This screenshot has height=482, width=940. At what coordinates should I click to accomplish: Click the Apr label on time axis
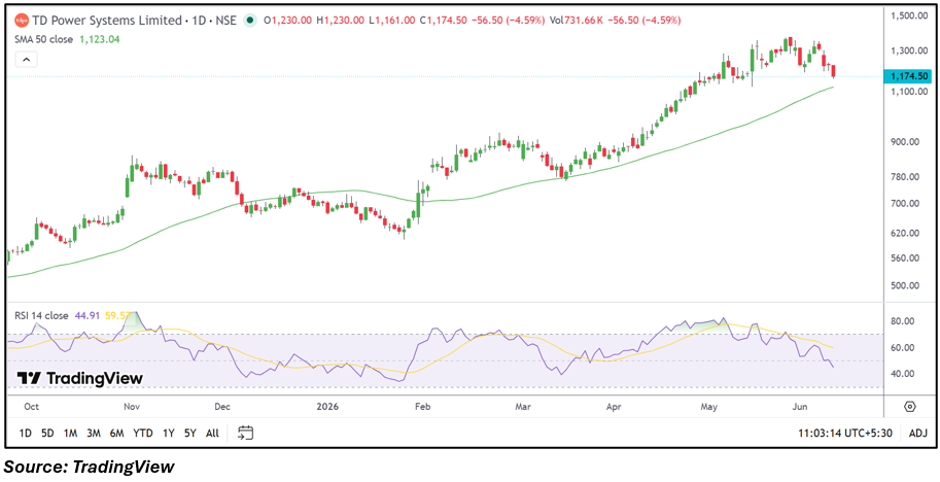click(614, 407)
